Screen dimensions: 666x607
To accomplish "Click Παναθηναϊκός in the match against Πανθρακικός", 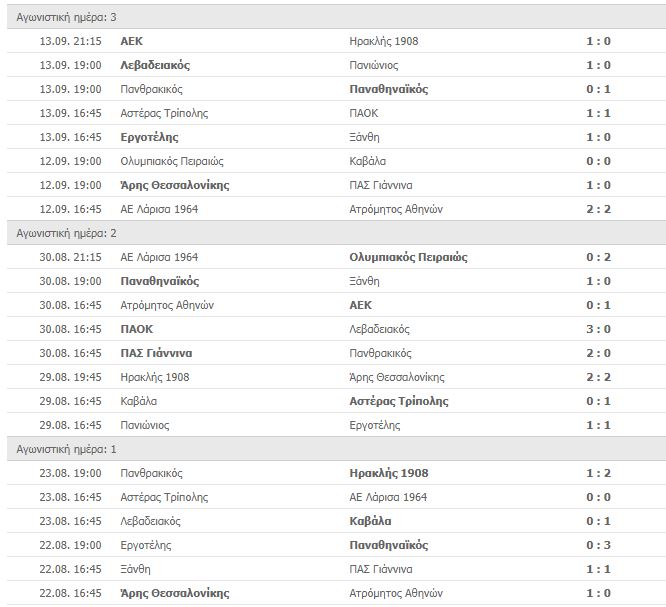I will 389,89.
